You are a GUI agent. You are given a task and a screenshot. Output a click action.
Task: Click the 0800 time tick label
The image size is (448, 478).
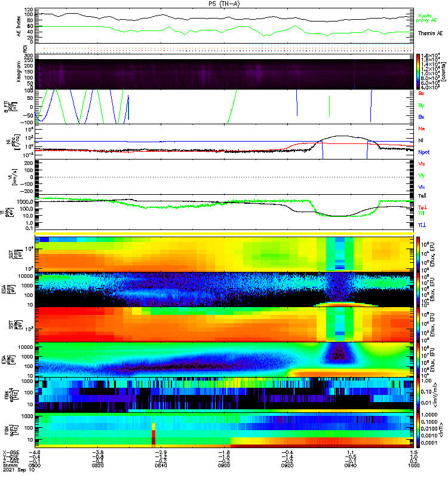coord(35,465)
